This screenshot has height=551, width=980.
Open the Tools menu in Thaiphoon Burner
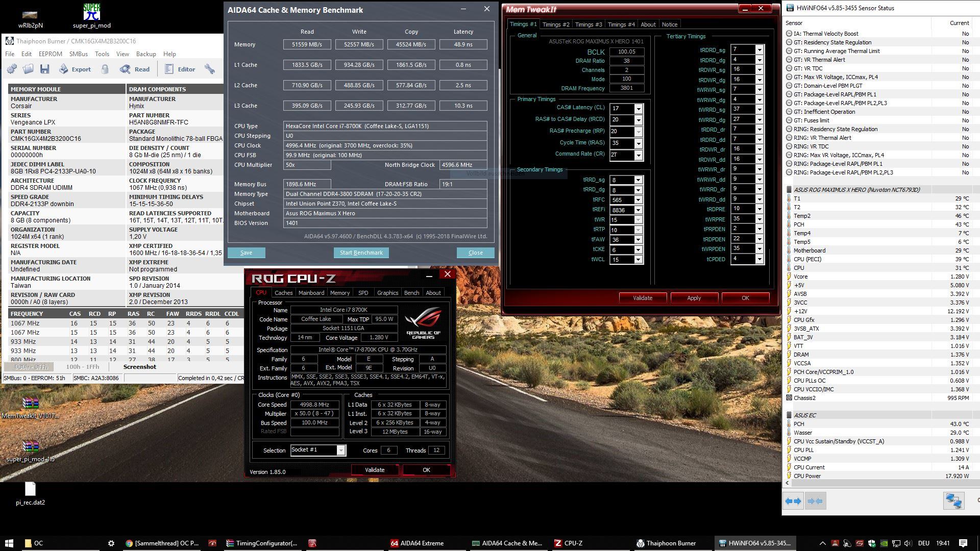(x=102, y=54)
